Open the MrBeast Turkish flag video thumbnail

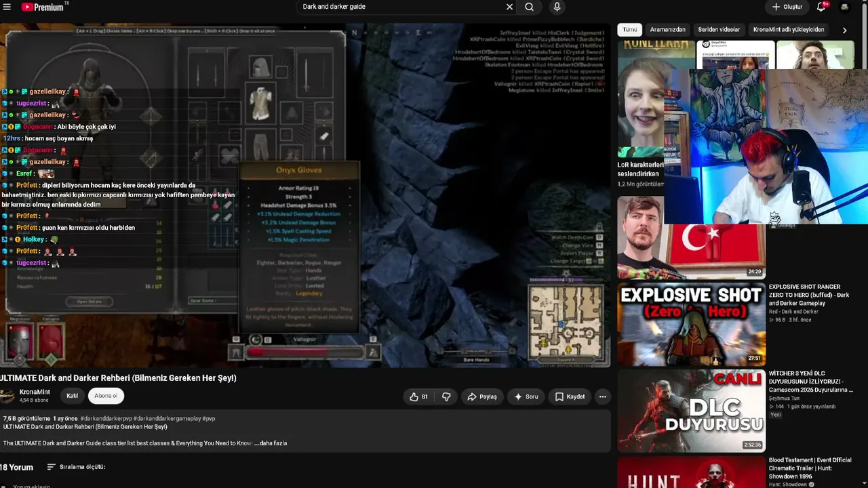click(691, 237)
